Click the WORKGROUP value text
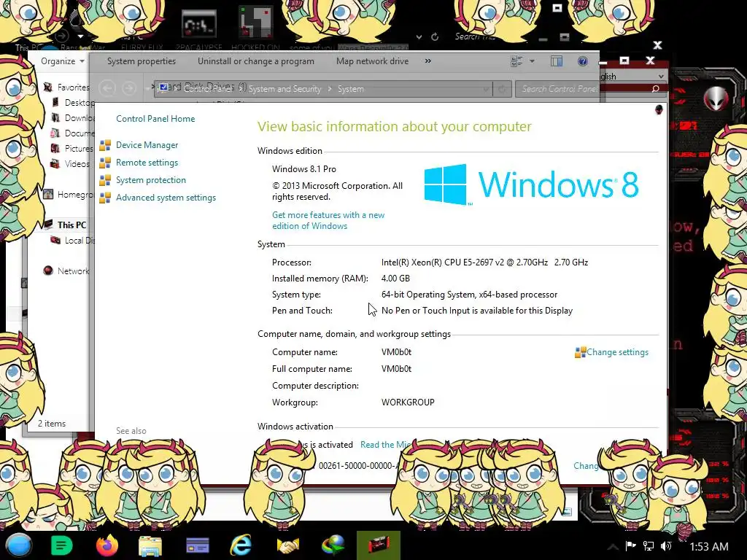Screen dimensions: 747x560 point(408,402)
